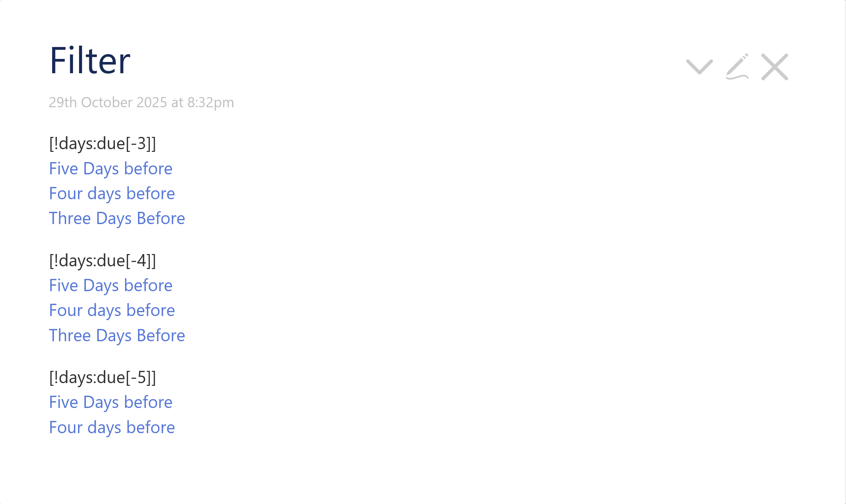Click the [!days:due[-4]] filter text
This screenshot has height=504, width=846.
103,261
